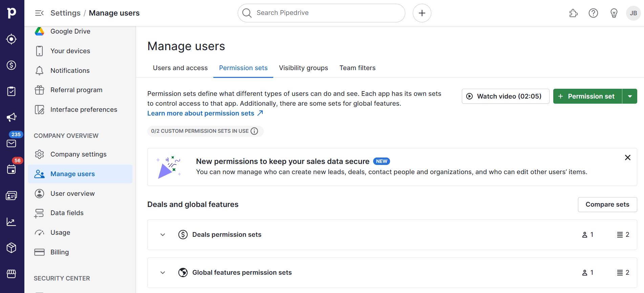The width and height of the screenshot is (644, 293).
Task: Open Insights chart icon in sidebar
Action: point(12,222)
